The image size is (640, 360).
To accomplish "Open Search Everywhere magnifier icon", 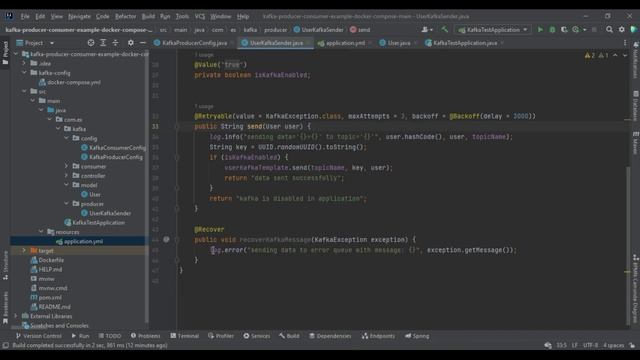I will point(609,30).
